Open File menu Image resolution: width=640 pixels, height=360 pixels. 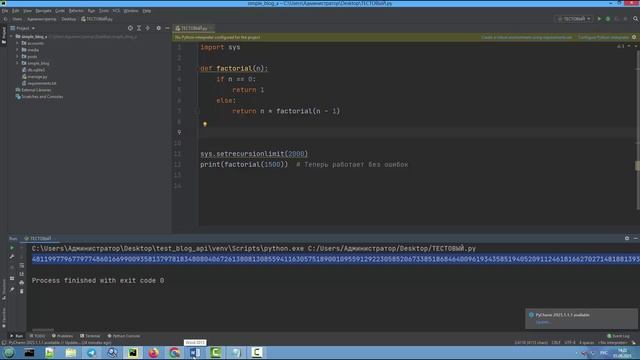5,11
